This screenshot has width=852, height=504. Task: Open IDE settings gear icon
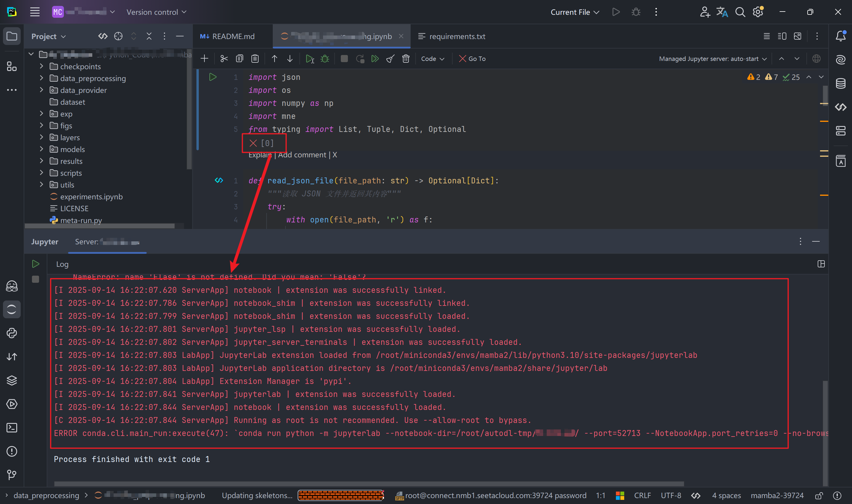pyautogui.click(x=758, y=12)
